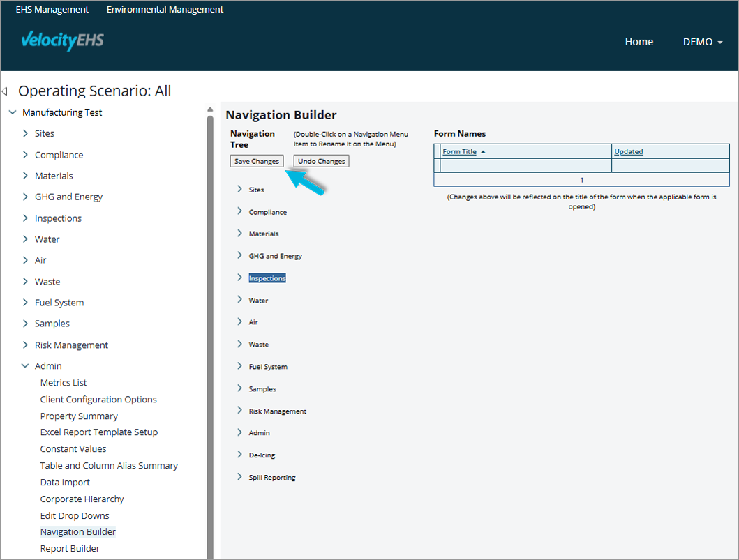Screen dimensions: 739x560
Task: Expand Risk Management in Navigation Tree
Action: pyautogui.click(x=239, y=410)
